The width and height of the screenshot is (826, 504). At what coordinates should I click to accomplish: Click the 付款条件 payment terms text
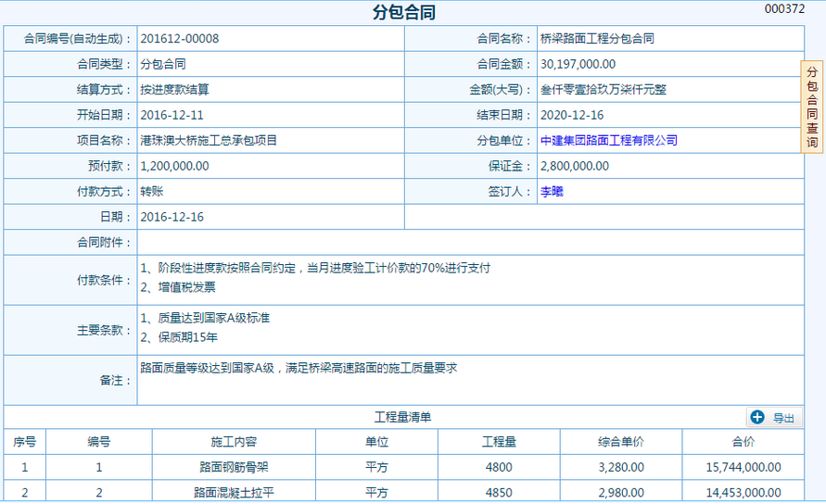[x=315, y=268]
